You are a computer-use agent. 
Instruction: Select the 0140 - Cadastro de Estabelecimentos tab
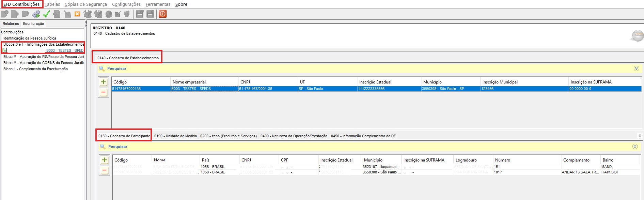(x=128, y=58)
